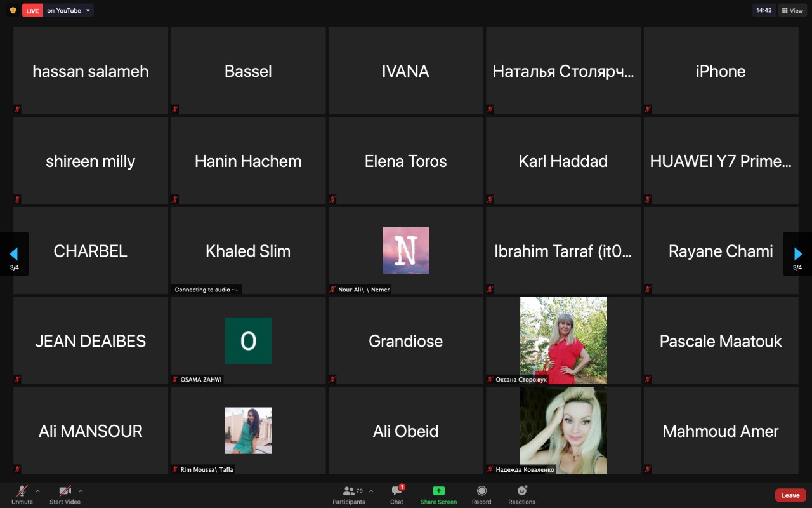Go to the previous gallery page
The height and width of the screenshot is (508, 812).
pyautogui.click(x=13, y=254)
